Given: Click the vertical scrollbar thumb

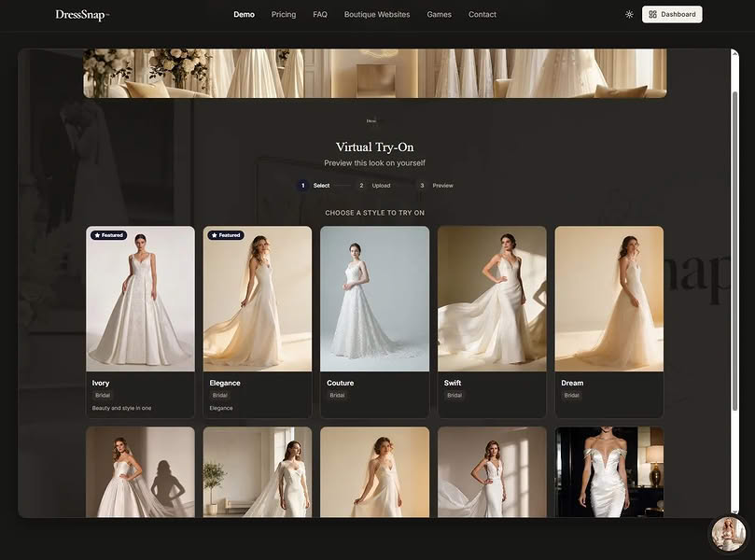Looking at the screenshot, I should pyautogui.click(x=734, y=250).
